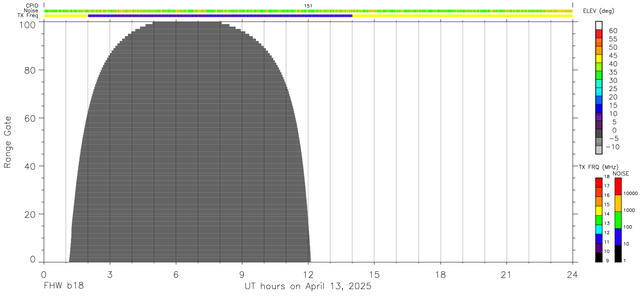Pick the blue ELEV swatch between 10 and 15
644x297 pixels.
(599, 108)
